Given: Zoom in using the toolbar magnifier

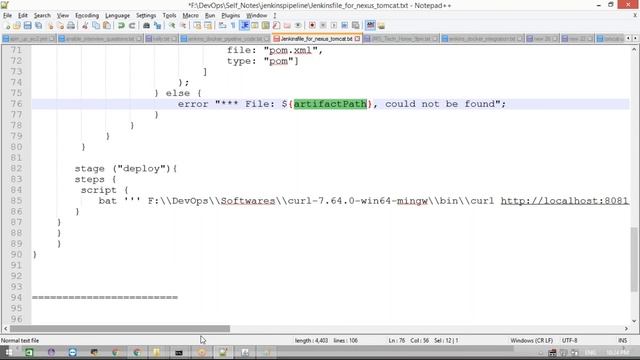Looking at the screenshot, I should coord(172,26).
